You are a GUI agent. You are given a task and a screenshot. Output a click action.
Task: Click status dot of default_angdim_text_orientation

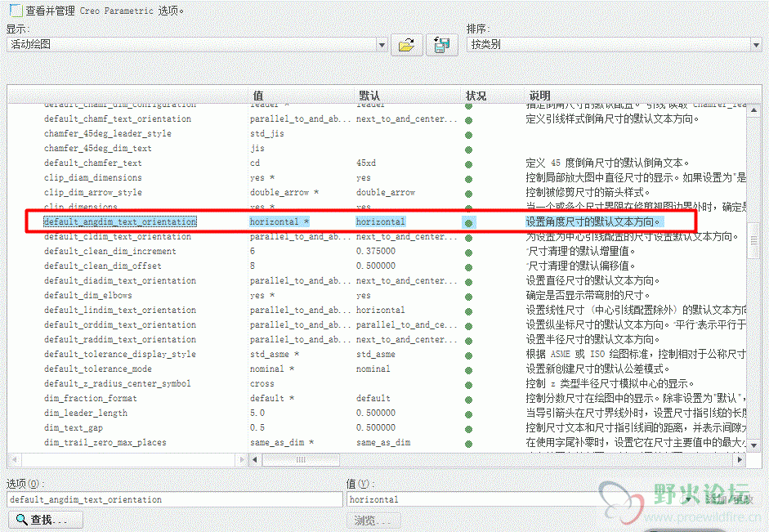click(x=469, y=222)
